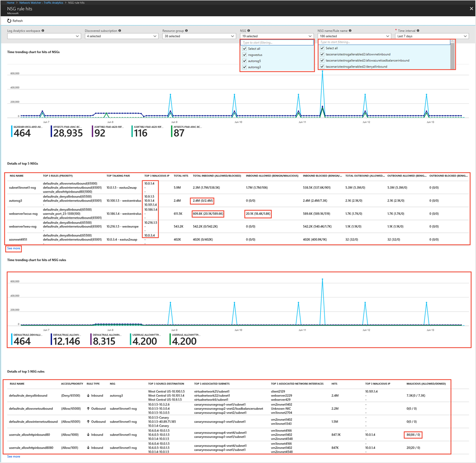Screen dimensions: 476x463
Task: Click 609.8K (20.1K/589.6K) total inbound cell
Action: [x=208, y=214]
